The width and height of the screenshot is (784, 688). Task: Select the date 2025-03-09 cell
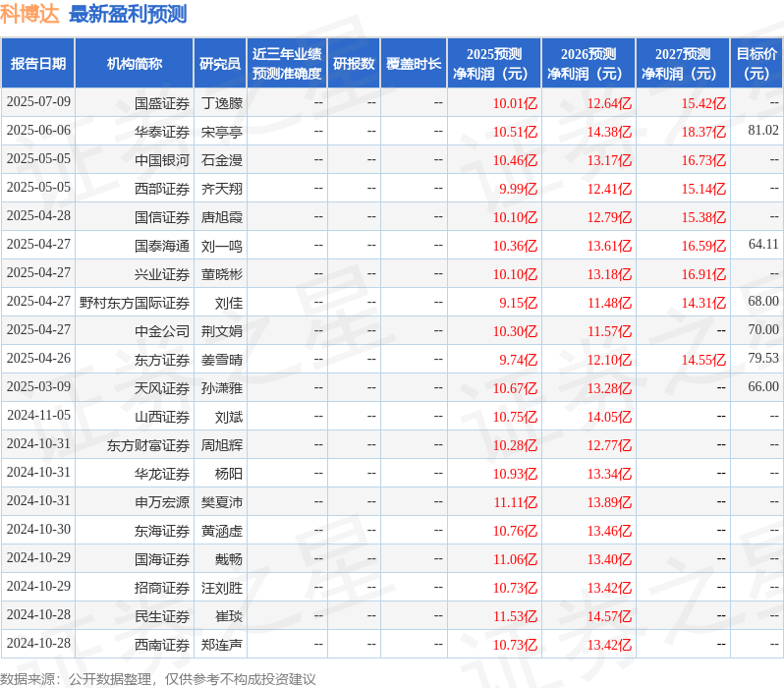pos(38,387)
